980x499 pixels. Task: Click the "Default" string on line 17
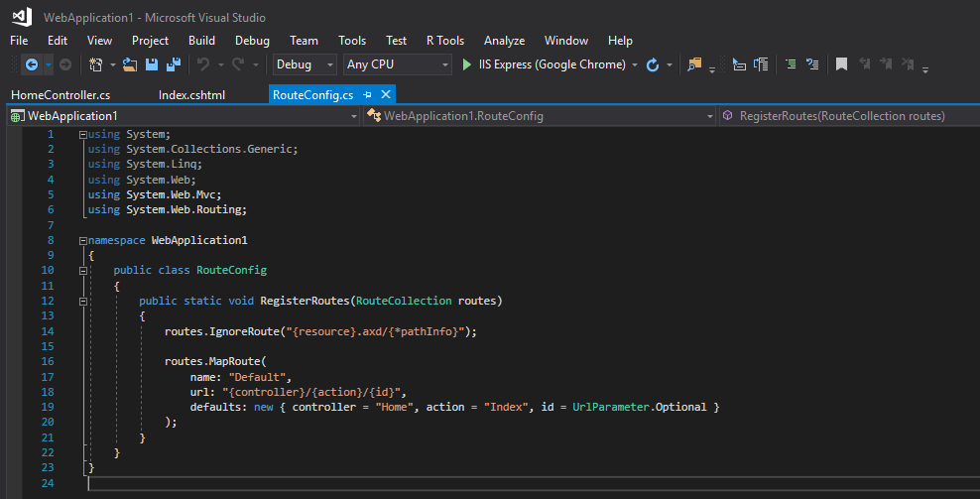tap(257, 377)
